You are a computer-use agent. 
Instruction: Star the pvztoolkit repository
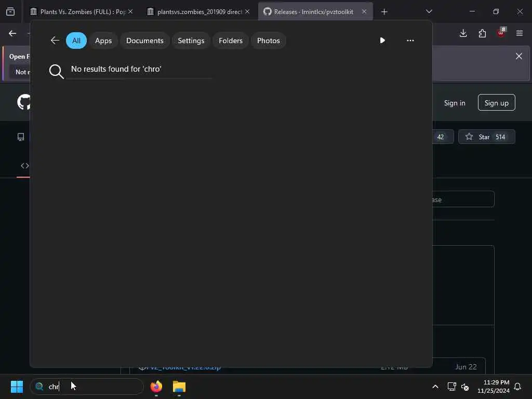tap(486, 137)
